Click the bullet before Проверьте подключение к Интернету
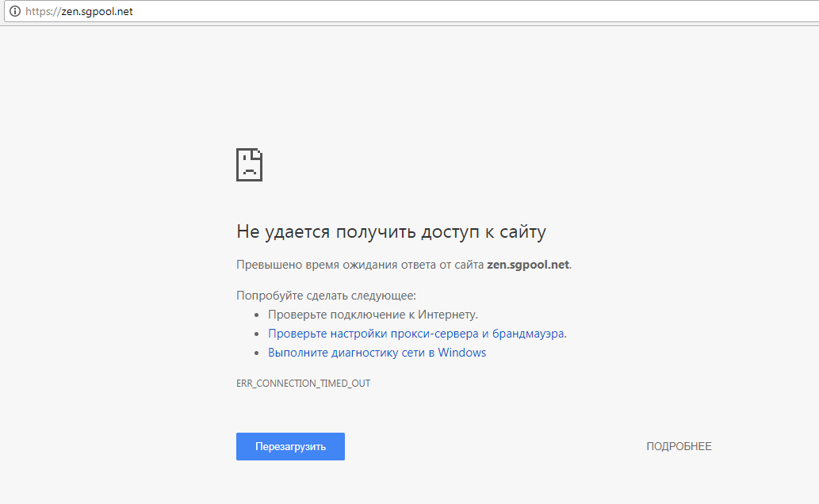The image size is (819, 504). pos(257,315)
